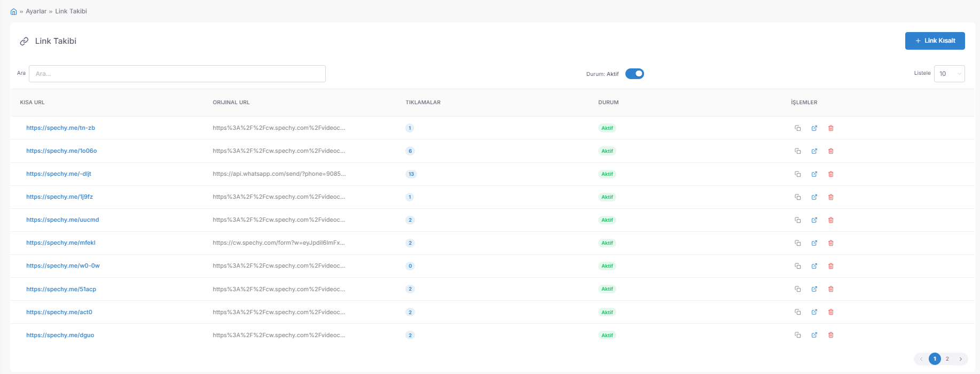Sort by DURUM column header
Viewport: 980px width, 374px height.
(608, 103)
